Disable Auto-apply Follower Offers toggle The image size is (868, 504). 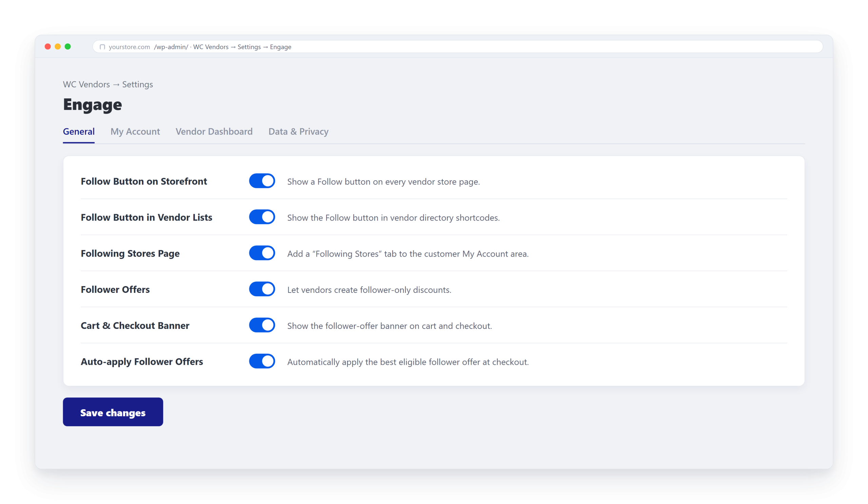click(262, 361)
